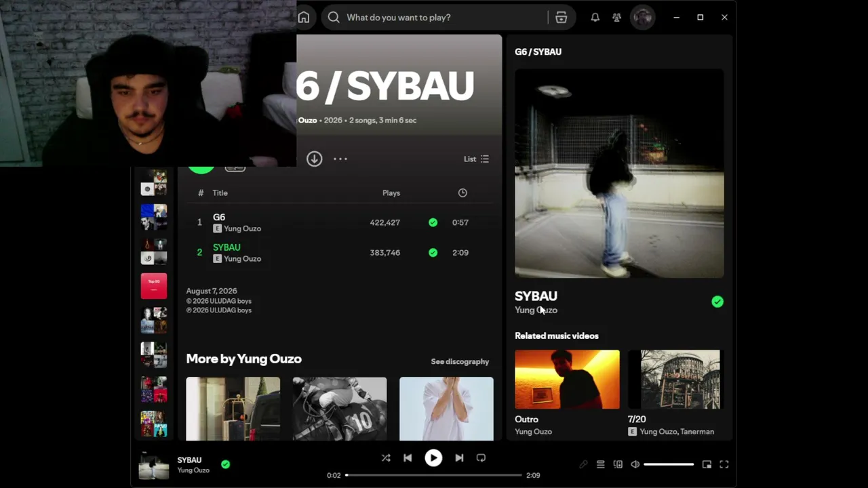Select the G6 track title
Screen dimensions: 868x488
pyautogui.click(x=219, y=218)
